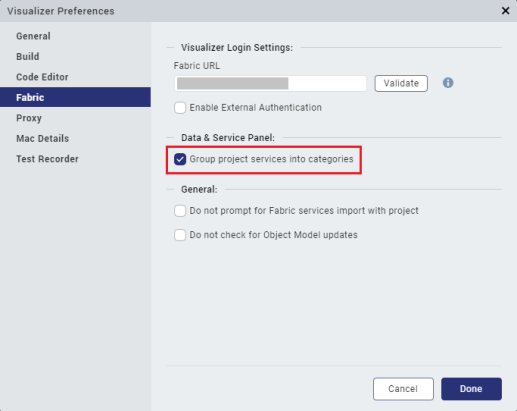Click 'Group project services into categories' label text
The height and width of the screenshot is (411, 517).
coord(271,159)
